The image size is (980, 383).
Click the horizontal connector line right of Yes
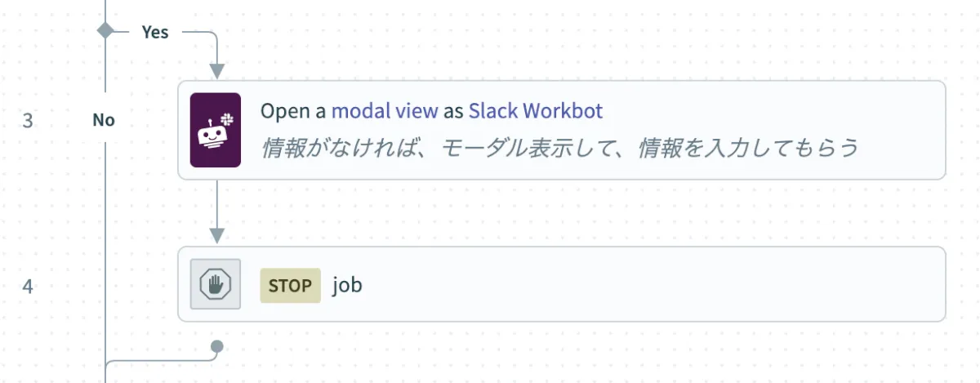tap(196, 32)
